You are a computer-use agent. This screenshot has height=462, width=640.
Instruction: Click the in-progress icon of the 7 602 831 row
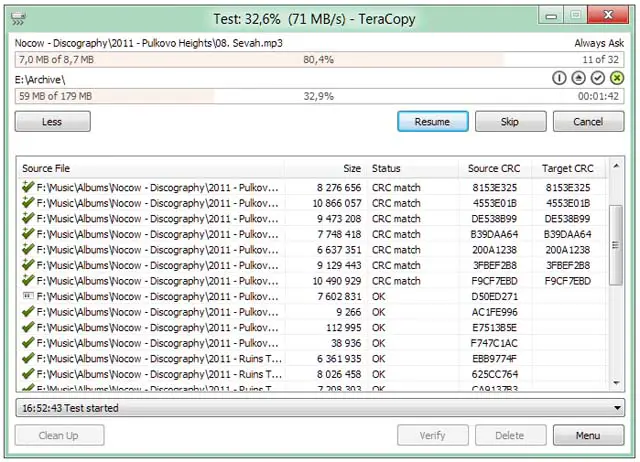(x=28, y=296)
